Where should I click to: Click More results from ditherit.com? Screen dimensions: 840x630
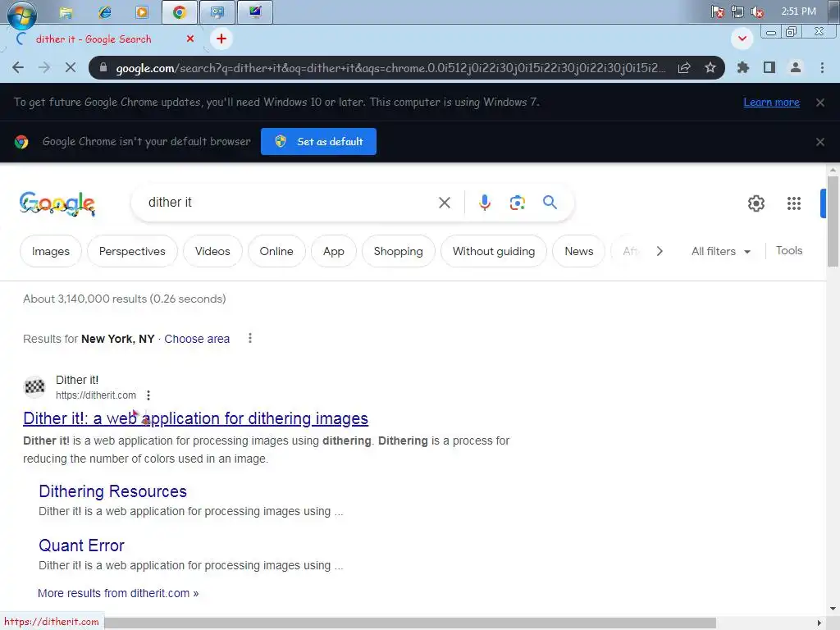(x=118, y=594)
